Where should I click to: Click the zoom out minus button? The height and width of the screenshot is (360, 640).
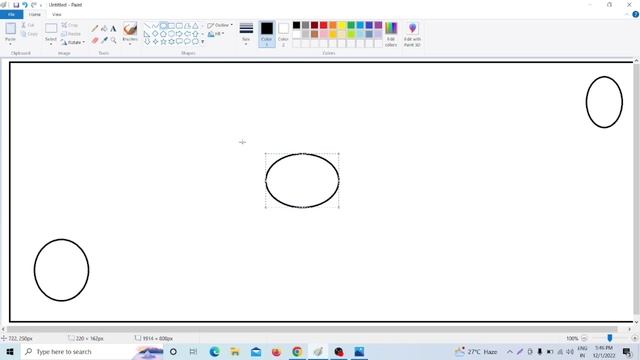pyautogui.click(x=584, y=338)
